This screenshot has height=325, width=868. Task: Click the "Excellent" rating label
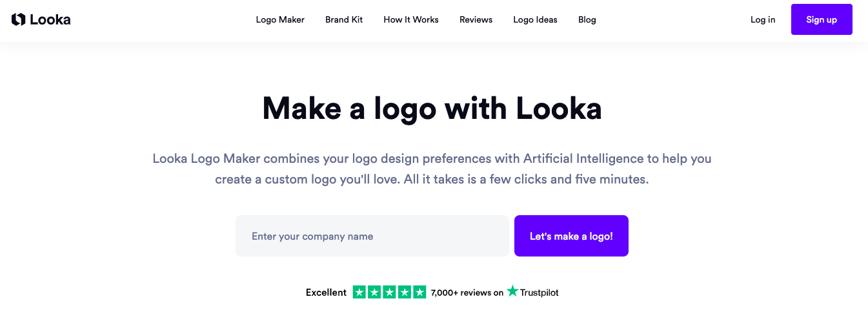click(326, 293)
